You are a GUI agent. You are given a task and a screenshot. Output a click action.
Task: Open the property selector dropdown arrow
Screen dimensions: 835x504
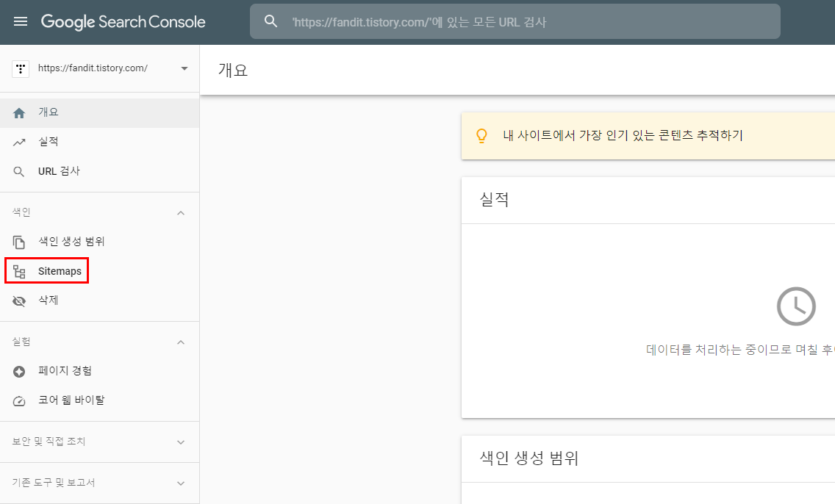pyautogui.click(x=184, y=68)
